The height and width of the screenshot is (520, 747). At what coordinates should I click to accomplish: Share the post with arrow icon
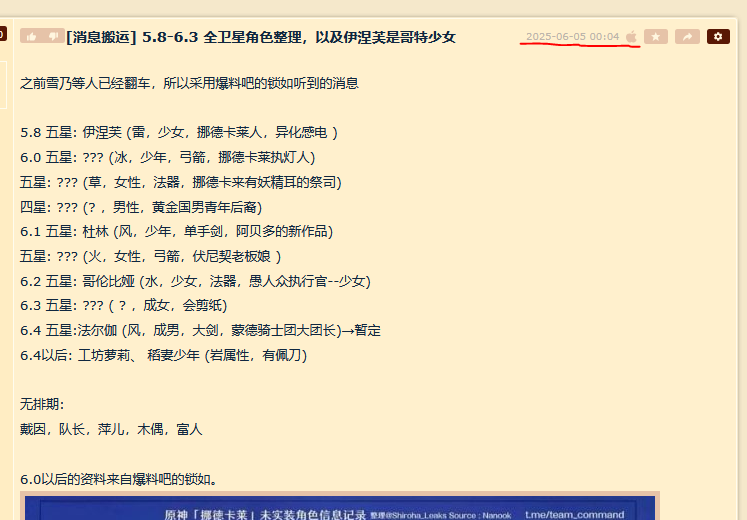(x=687, y=37)
